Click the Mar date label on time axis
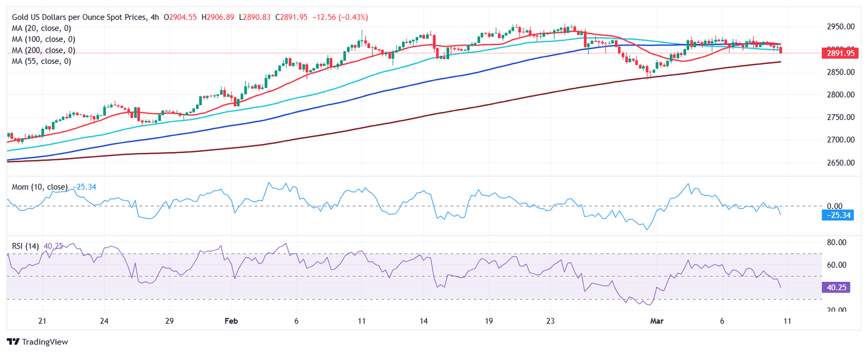Screen dimensions: 868x353 (x=657, y=321)
